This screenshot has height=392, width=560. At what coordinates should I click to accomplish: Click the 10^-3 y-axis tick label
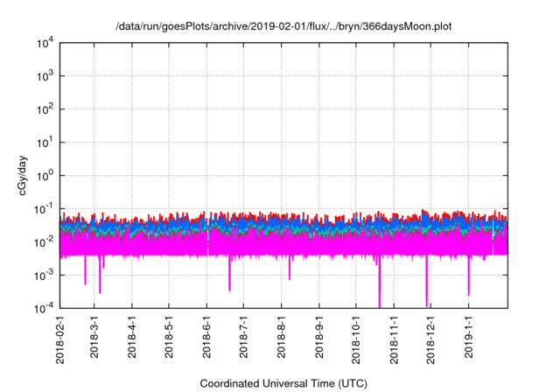pos(42,275)
